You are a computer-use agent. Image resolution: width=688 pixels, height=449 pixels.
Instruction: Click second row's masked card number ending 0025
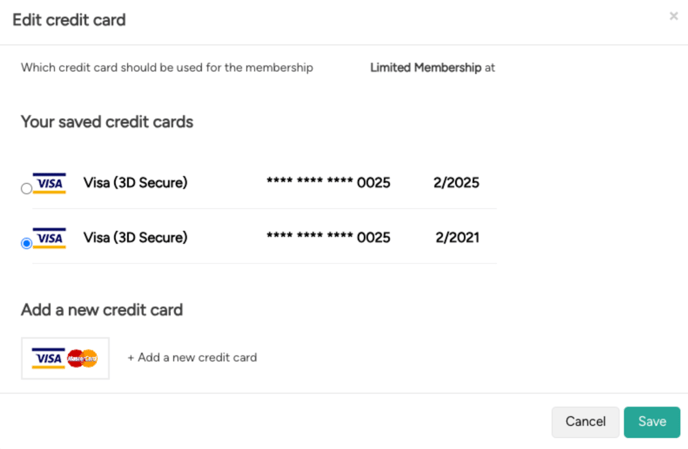click(329, 237)
